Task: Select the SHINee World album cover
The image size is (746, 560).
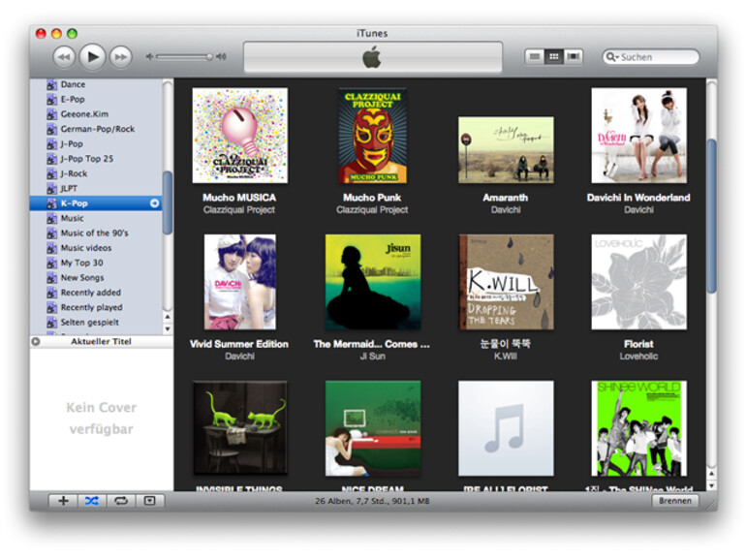Action: (639, 428)
